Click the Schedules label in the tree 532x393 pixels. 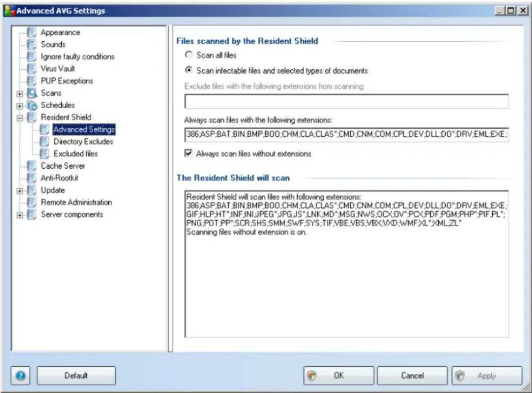tap(58, 105)
